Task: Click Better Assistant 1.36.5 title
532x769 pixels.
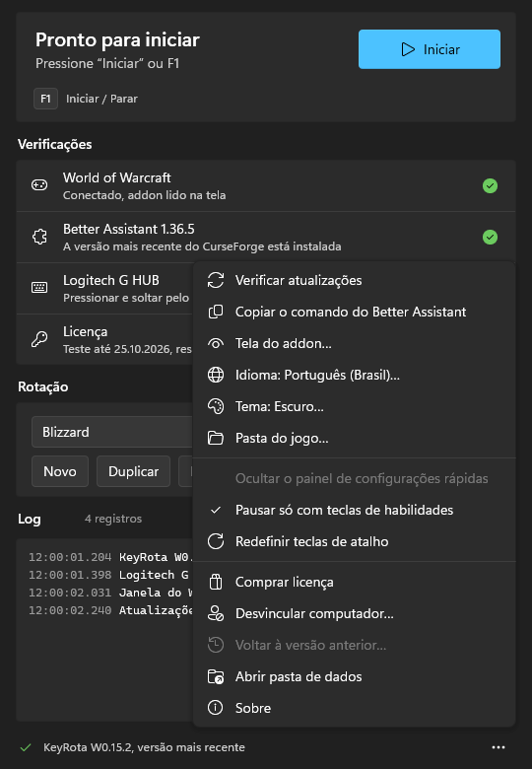Action: pos(129,229)
